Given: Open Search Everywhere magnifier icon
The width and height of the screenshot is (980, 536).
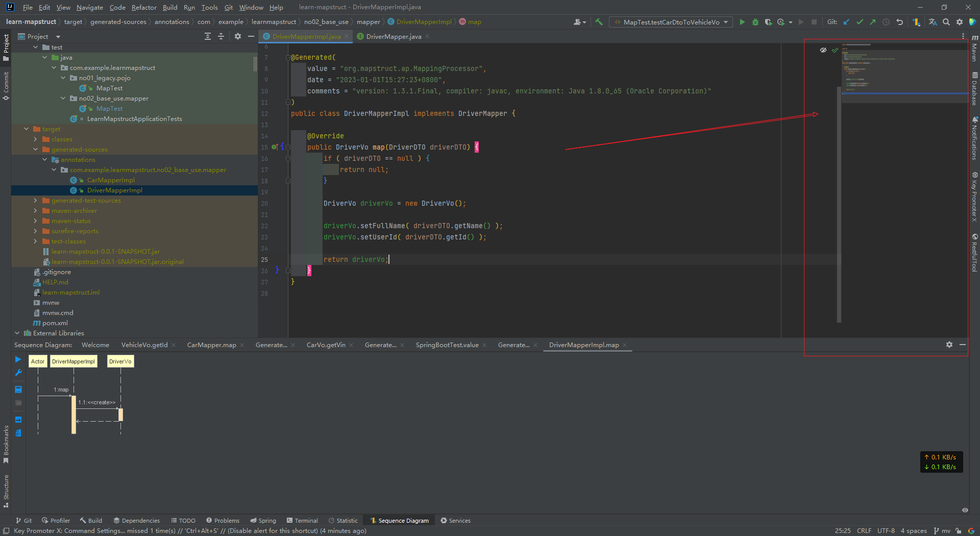Looking at the screenshot, I should tap(946, 22).
